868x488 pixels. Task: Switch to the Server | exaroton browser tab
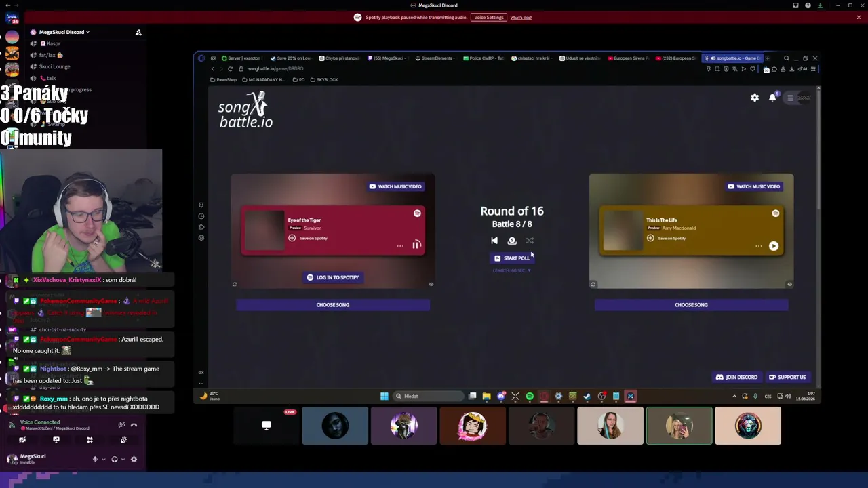[x=241, y=58]
